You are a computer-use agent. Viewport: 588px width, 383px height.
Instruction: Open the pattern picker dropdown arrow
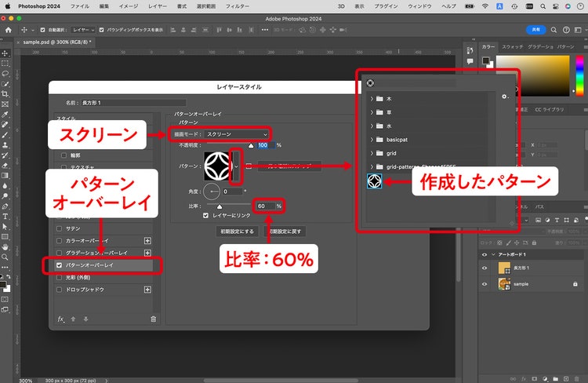click(236, 166)
